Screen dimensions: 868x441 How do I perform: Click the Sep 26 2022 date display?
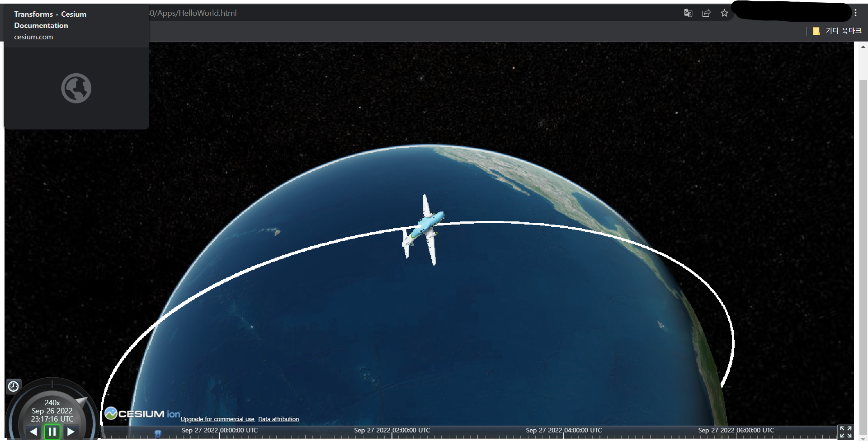tap(52, 411)
